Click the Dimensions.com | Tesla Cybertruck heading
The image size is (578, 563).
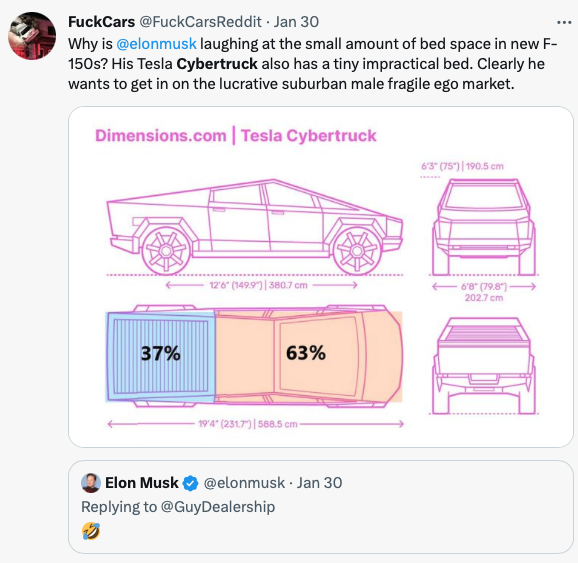(236, 136)
